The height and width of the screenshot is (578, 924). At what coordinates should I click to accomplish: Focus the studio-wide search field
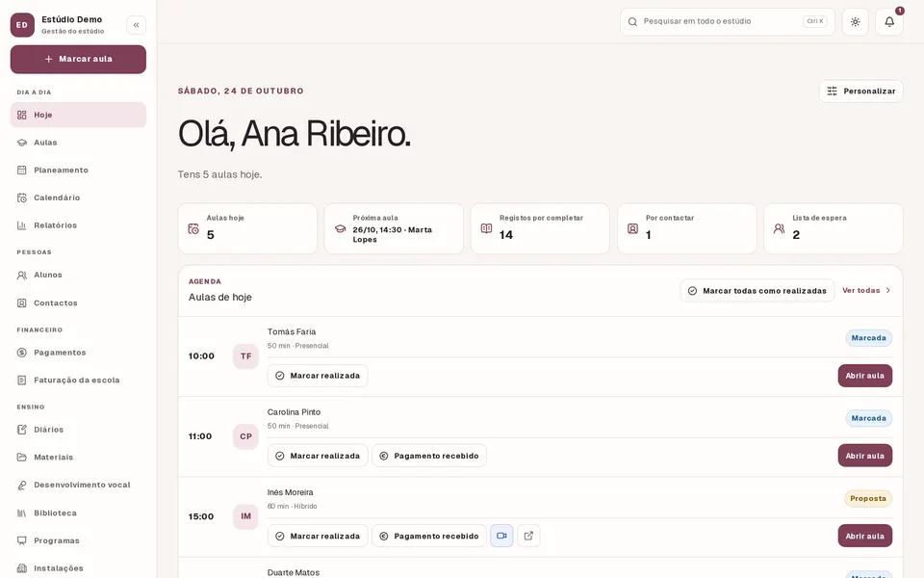coord(728,22)
